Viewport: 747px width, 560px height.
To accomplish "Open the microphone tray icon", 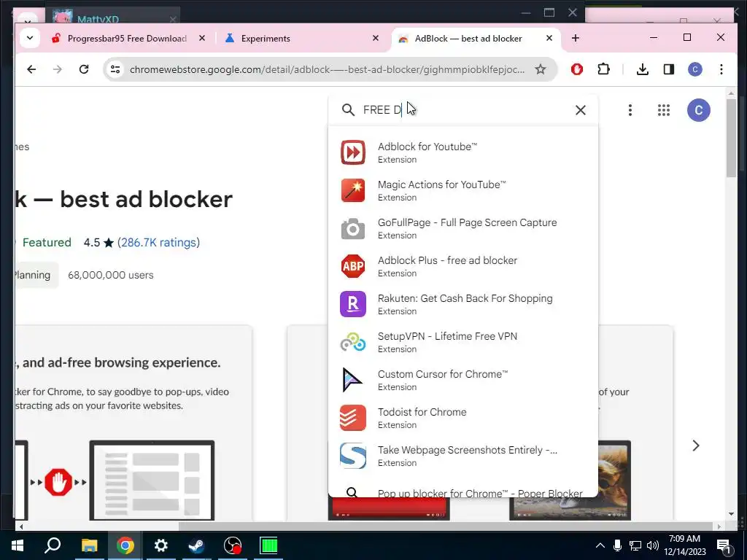I will [617, 545].
